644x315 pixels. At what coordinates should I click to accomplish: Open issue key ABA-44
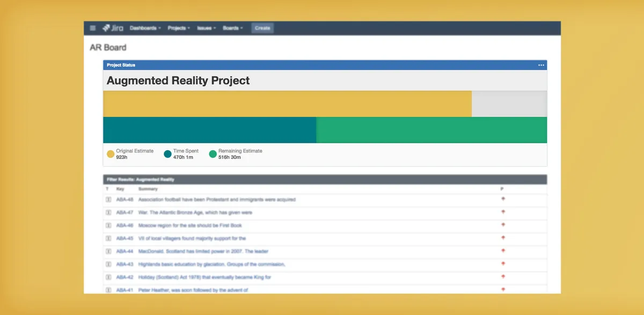[125, 251]
